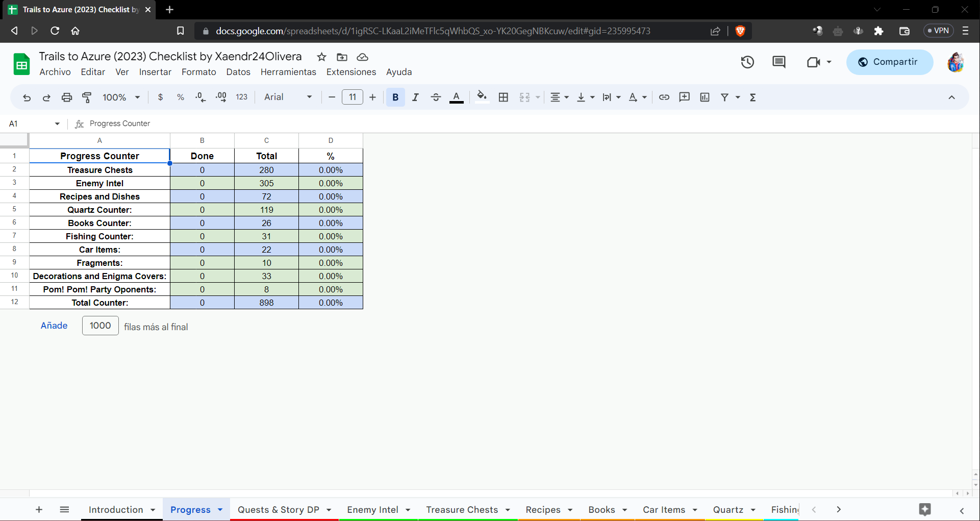Open the Formato menu
This screenshot has height=521, width=980.
tap(199, 72)
